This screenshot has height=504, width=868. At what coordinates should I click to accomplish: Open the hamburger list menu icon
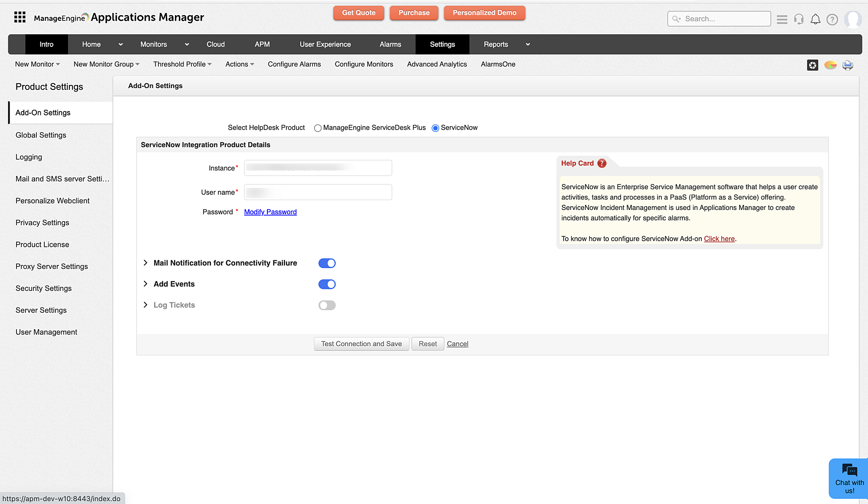pos(782,20)
